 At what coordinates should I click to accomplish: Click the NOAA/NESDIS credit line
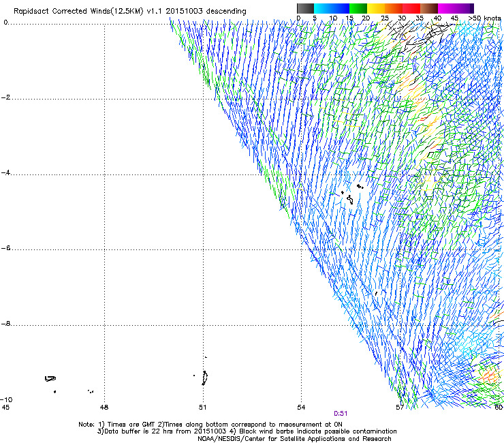tap(294, 439)
